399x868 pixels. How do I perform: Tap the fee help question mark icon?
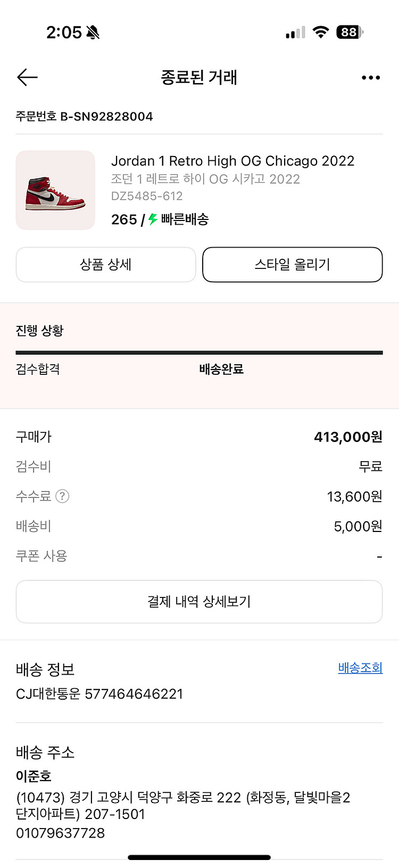[x=62, y=496]
